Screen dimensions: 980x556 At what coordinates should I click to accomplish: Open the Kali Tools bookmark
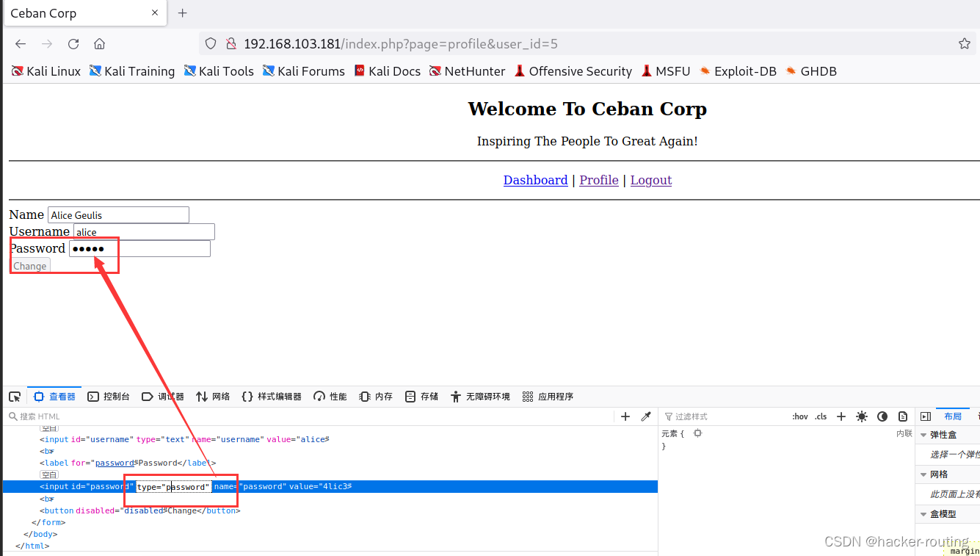(x=219, y=71)
